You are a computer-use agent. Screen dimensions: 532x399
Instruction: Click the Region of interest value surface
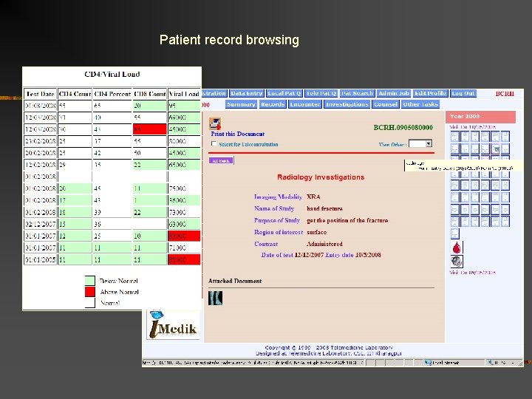316,233
